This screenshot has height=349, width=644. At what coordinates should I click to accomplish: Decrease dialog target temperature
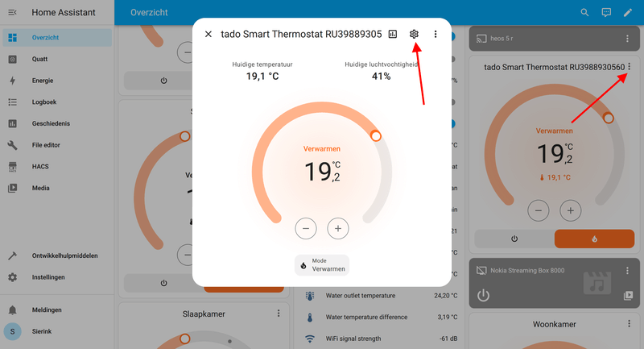click(306, 229)
